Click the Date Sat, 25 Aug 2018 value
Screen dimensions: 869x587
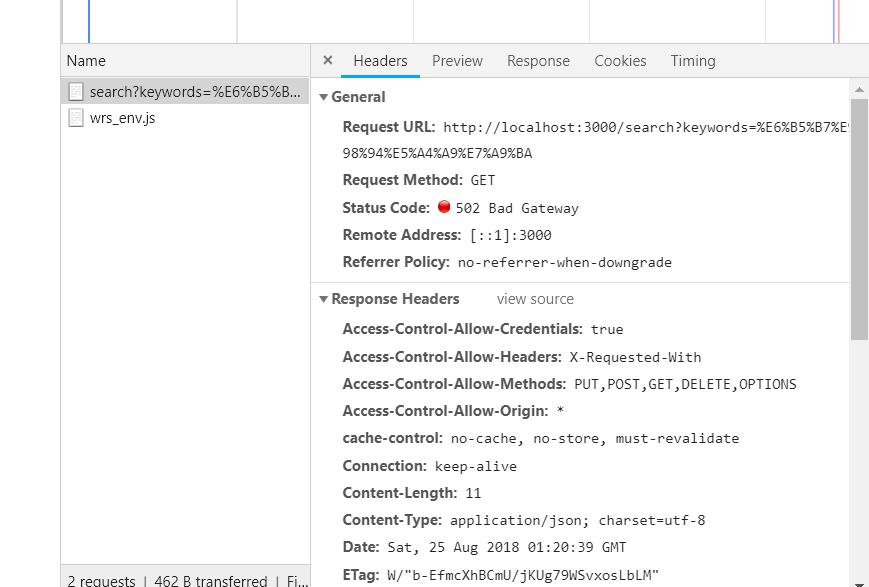coord(507,548)
